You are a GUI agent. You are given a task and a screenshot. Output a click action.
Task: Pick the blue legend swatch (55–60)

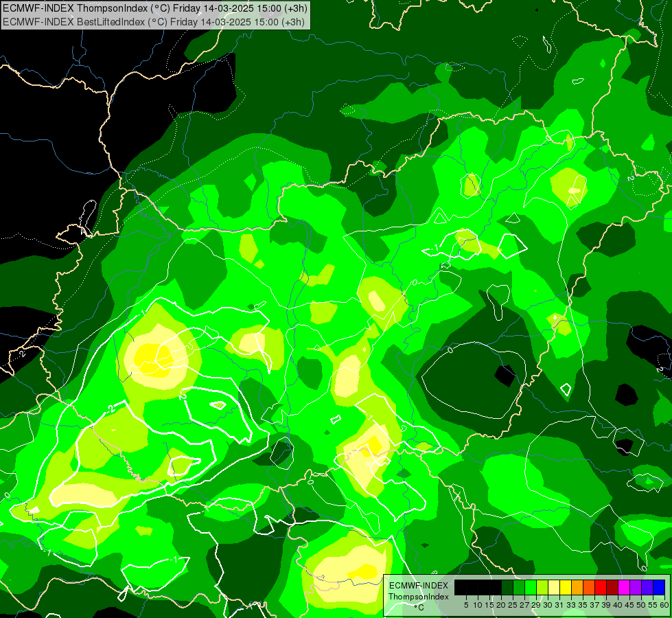click(x=659, y=588)
